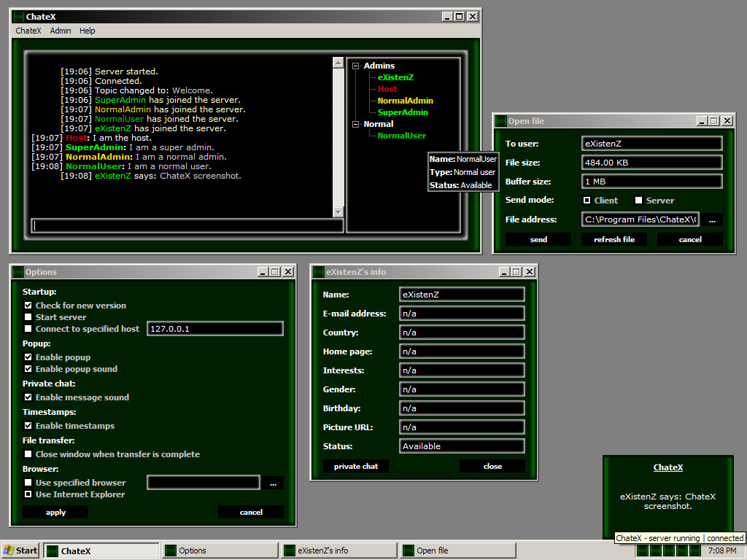Image resolution: width=747 pixels, height=560 pixels.
Task: Click the Open file window title icon
Action: tap(500, 121)
